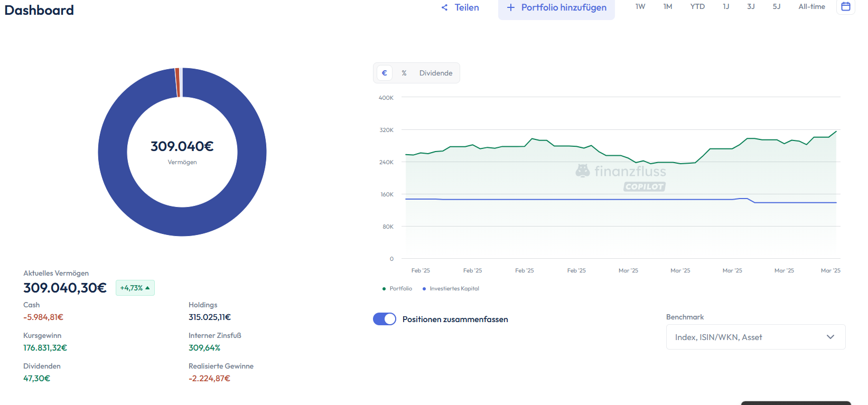Toggle Investiertes Kapital series in legend

tap(451, 288)
